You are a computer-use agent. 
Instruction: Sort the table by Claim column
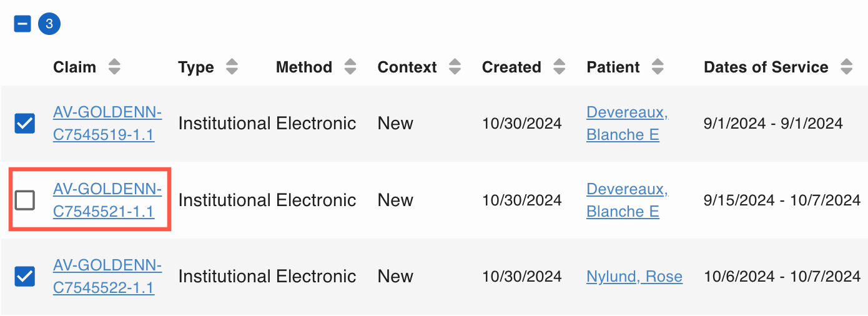[114, 67]
